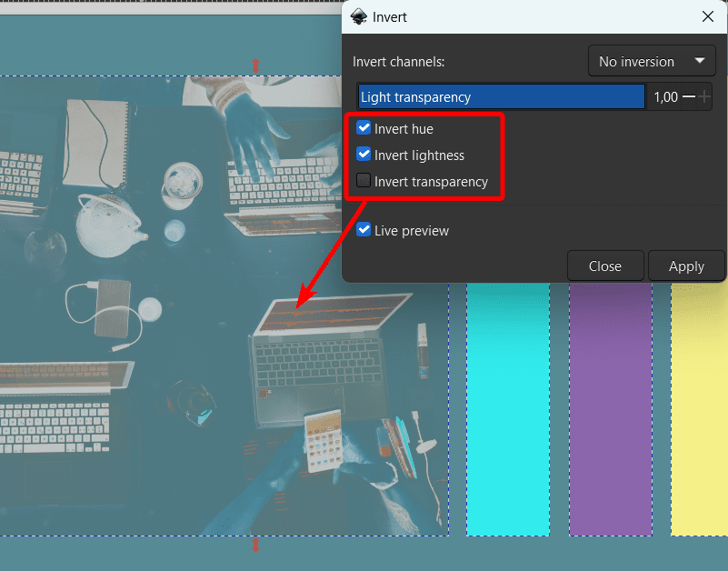
Task: Open the Invert channels dropdown
Action: (x=652, y=61)
